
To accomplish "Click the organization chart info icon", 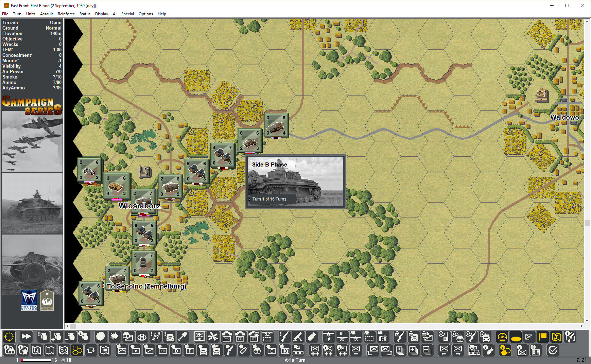I will click(475, 350).
